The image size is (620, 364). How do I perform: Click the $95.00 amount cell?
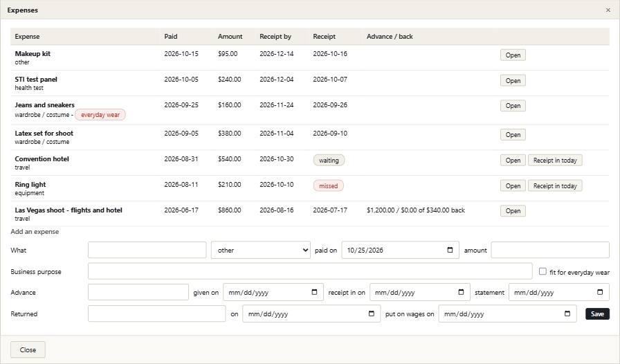[228, 54]
